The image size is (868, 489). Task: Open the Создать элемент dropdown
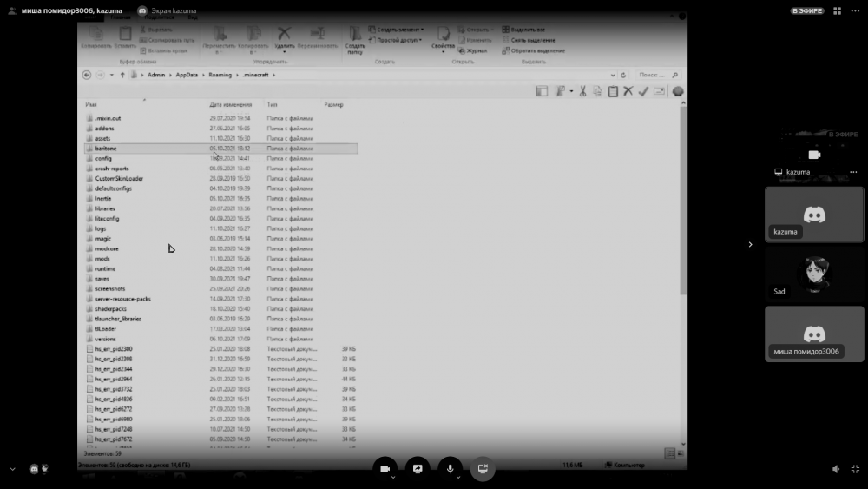click(397, 30)
